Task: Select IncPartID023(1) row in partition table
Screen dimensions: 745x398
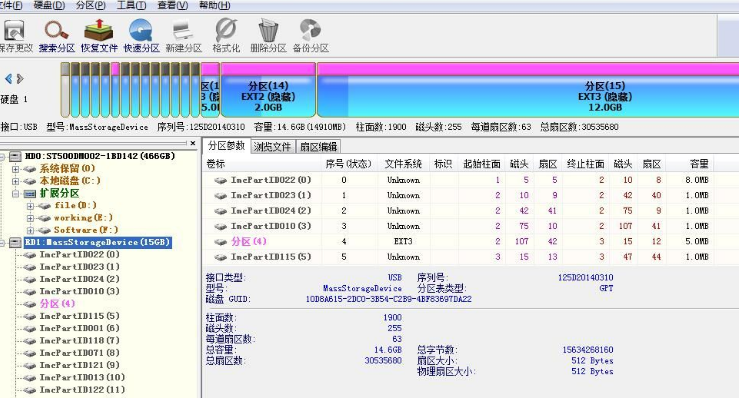Action: [x=458, y=195]
